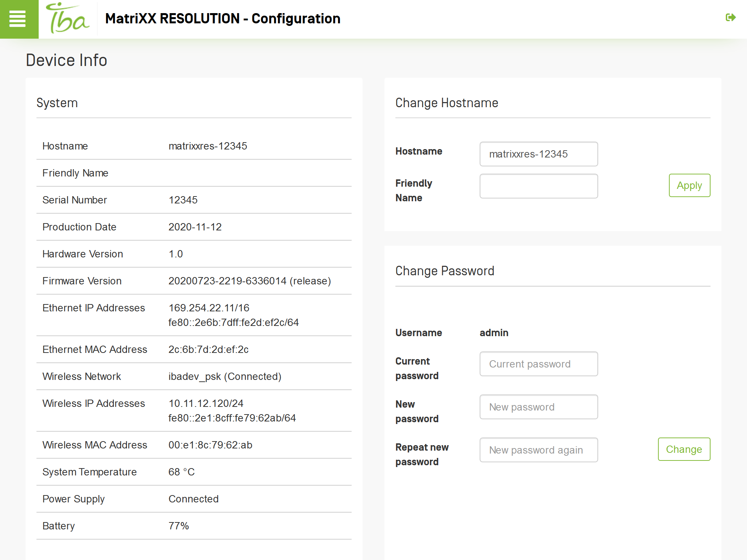Screen dimensions: 747x560
Task: Click the Firmware Version row label
Action: click(82, 281)
